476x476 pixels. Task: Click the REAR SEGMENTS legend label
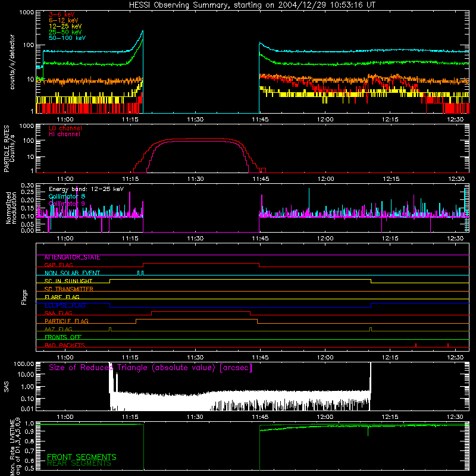coord(79,464)
